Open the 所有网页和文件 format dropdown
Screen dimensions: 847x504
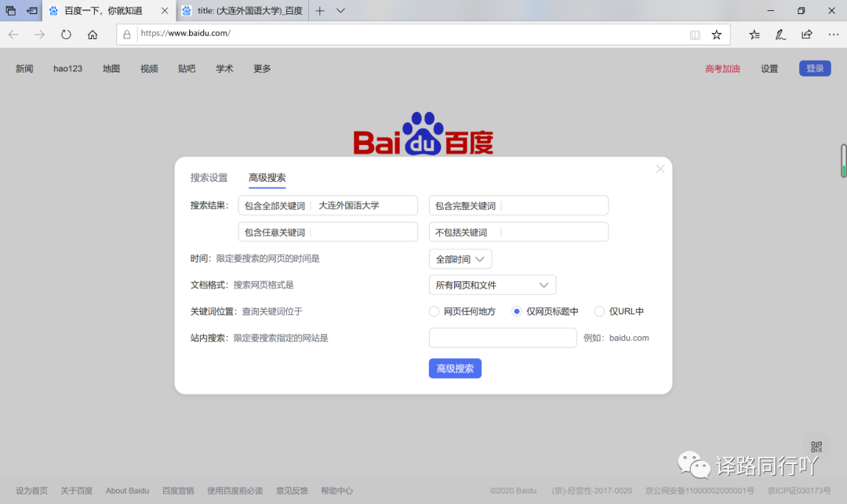[x=492, y=285]
